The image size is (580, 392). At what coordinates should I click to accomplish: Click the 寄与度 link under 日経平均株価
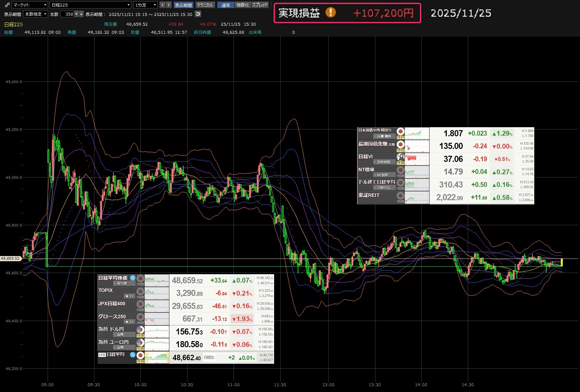point(122,283)
